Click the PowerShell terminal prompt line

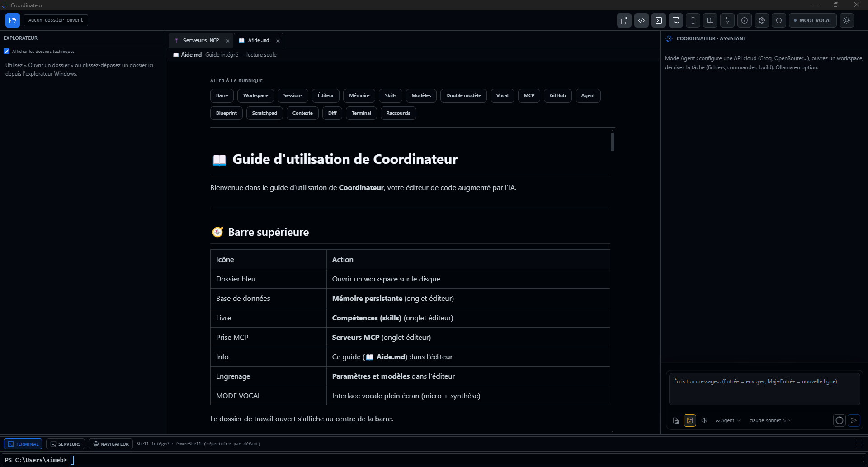[x=434, y=460]
